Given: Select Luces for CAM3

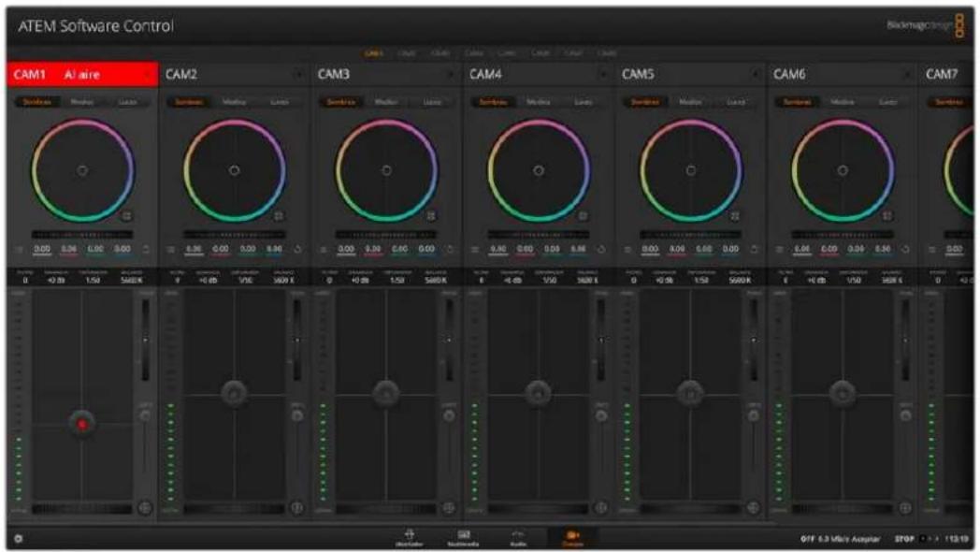Looking at the screenshot, I should [431, 102].
